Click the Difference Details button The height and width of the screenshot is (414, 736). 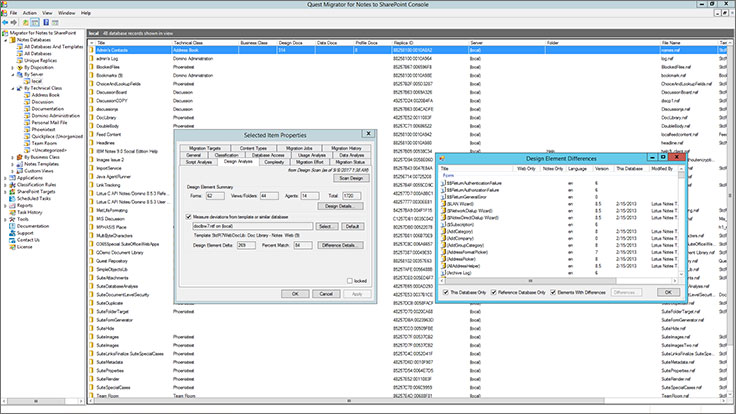click(340, 245)
